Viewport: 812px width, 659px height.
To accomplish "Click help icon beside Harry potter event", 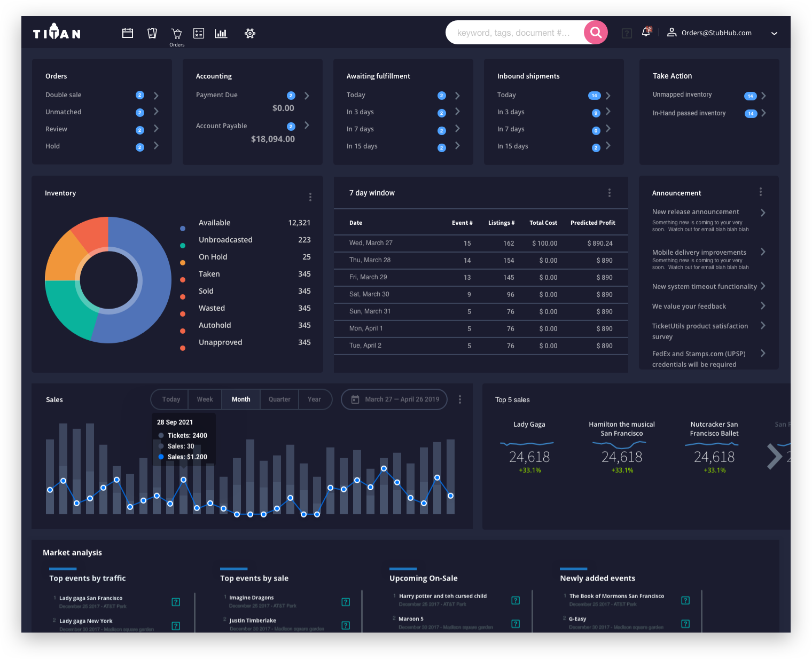I will 516,600.
